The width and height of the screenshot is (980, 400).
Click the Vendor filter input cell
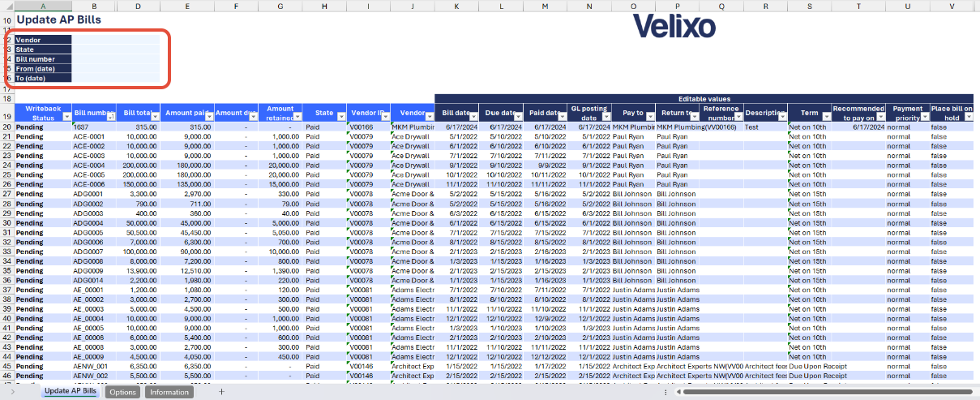point(116,39)
